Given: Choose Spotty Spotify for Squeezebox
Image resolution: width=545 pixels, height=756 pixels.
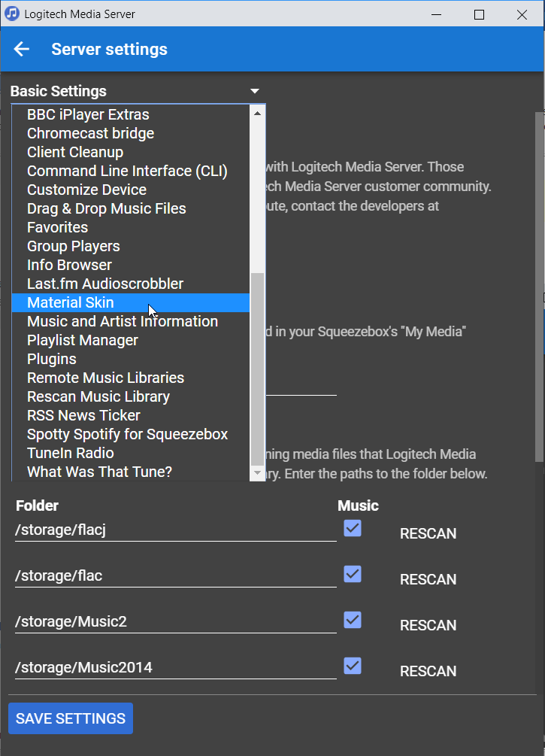Looking at the screenshot, I should click(127, 434).
